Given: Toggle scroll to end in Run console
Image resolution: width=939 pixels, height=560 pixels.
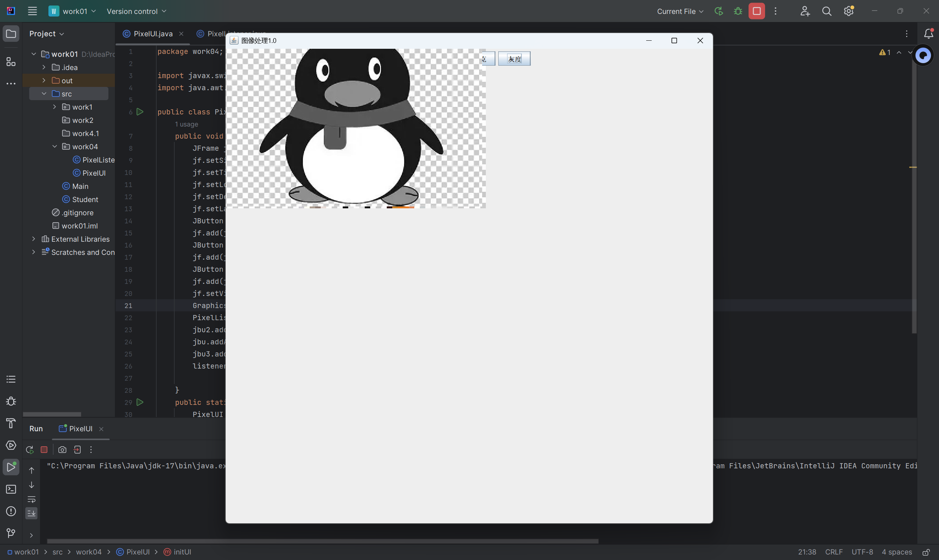Looking at the screenshot, I should 31,513.
